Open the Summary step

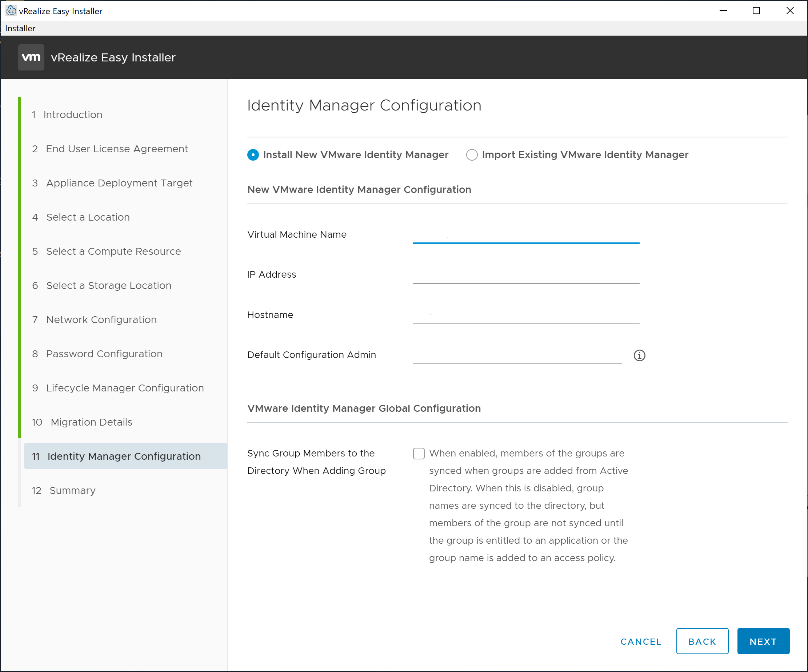pyautogui.click(x=72, y=490)
